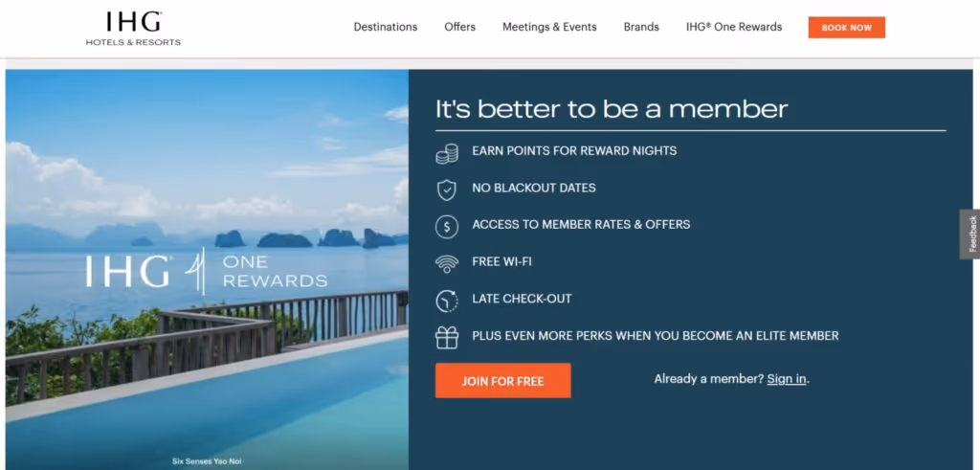Open the Destinations menu
The height and width of the screenshot is (470, 980).
(386, 27)
